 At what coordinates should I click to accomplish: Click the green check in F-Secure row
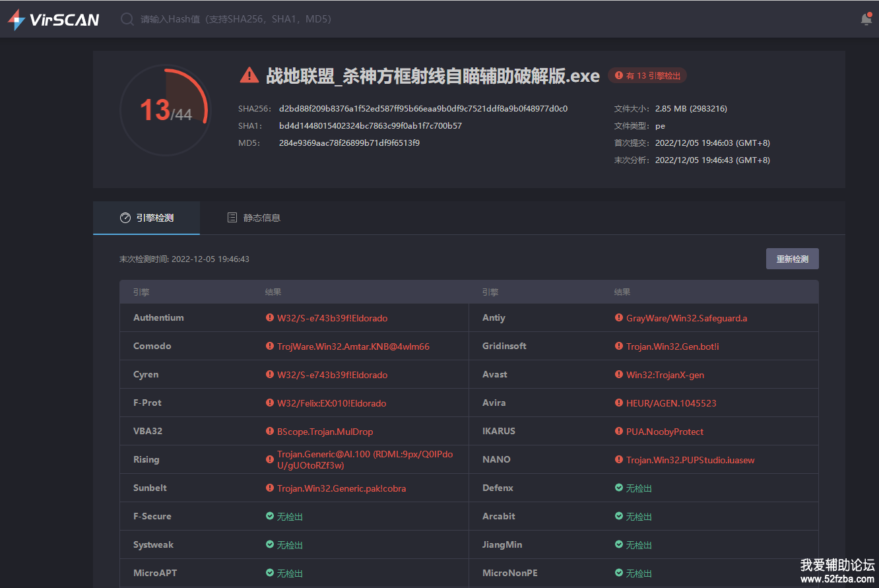(270, 516)
